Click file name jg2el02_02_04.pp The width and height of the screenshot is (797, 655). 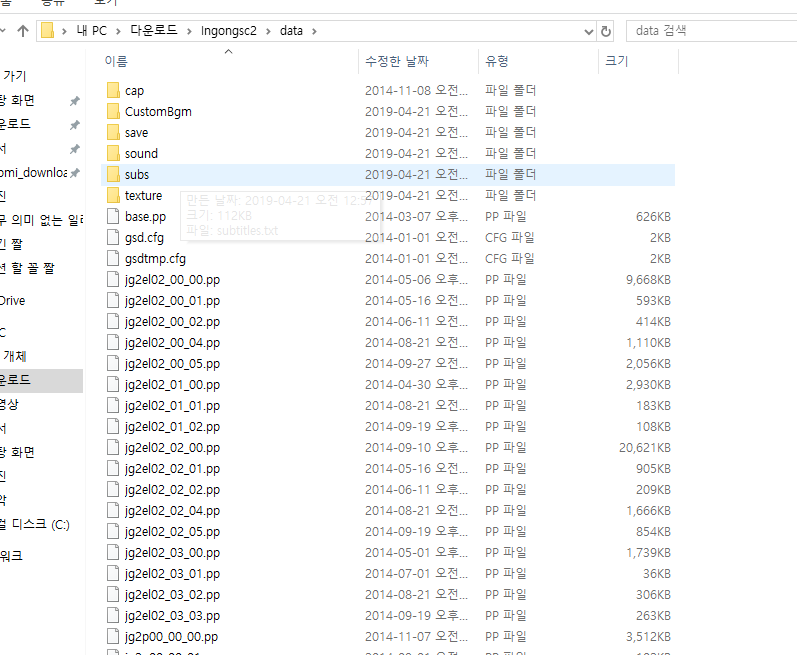[172, 511]
